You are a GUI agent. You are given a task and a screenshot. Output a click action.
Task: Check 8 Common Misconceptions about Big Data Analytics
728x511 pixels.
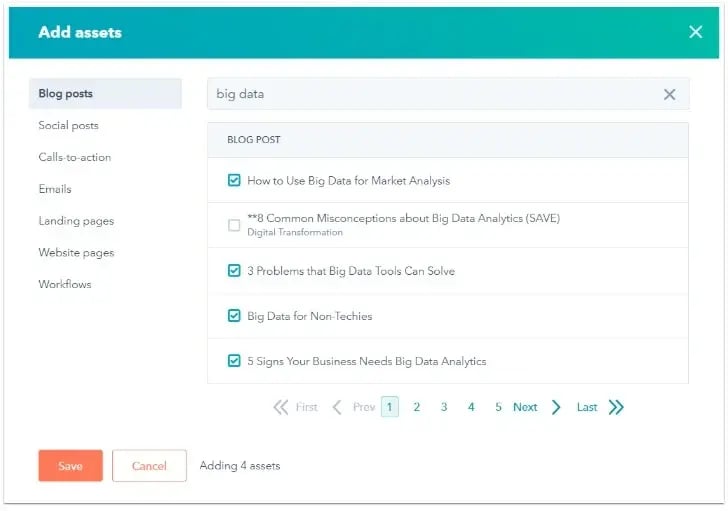(x=234, y=225)
